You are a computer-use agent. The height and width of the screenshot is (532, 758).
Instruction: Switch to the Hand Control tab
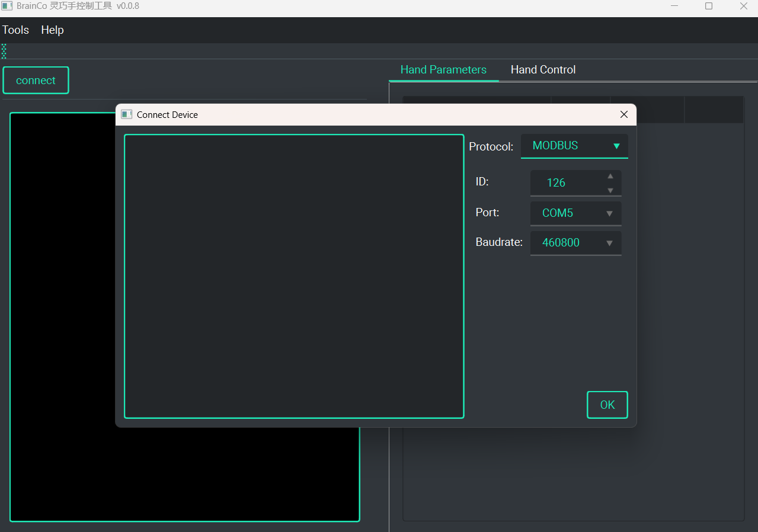pyautogui.click(x=543, y=70)
